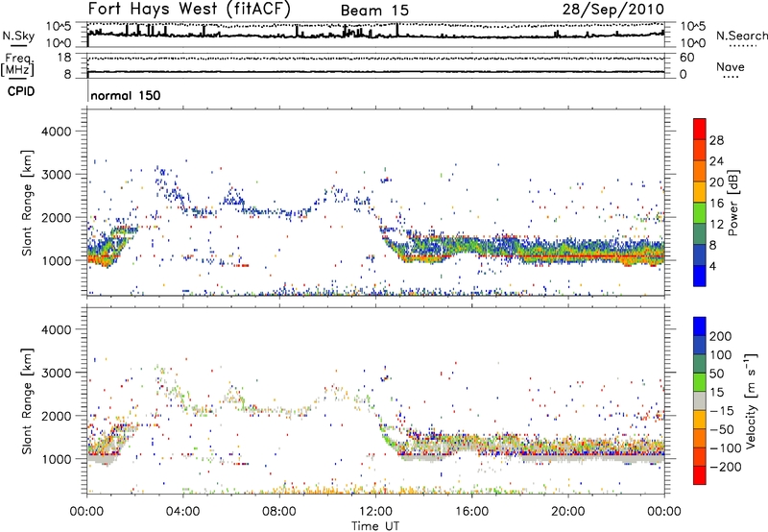The width and height of the screenshot is (768, 532).
Task: Click the light green Power colorbar segment between 12 and 16
Action: pyautogui.click(x=700, y=213)
